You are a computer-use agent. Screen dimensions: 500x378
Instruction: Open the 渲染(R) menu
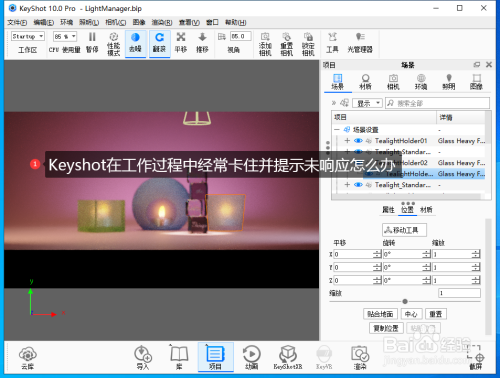click(x=162, y=22)
